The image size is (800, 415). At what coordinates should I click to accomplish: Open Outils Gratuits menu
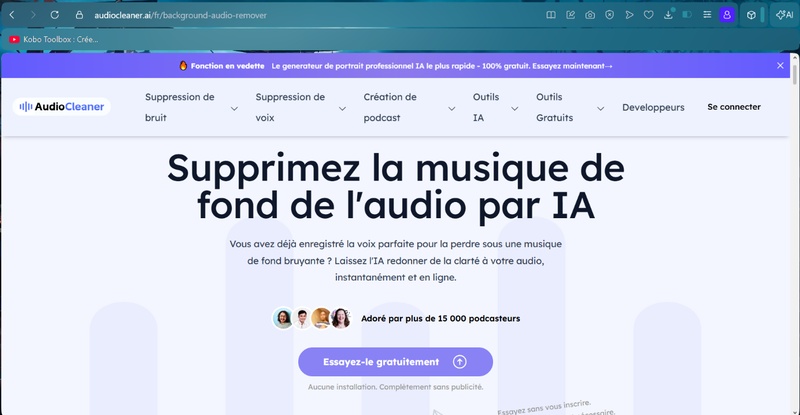click(555, 107)
